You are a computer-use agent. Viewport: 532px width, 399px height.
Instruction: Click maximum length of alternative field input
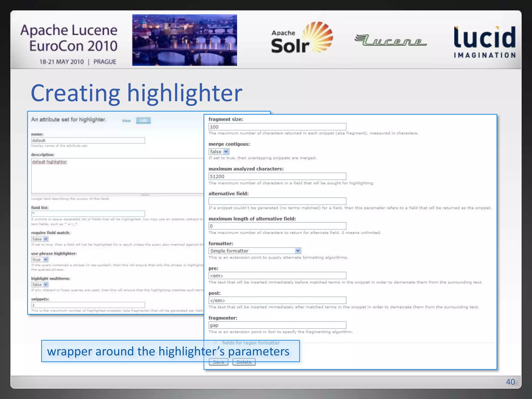(x=277, y=226)
